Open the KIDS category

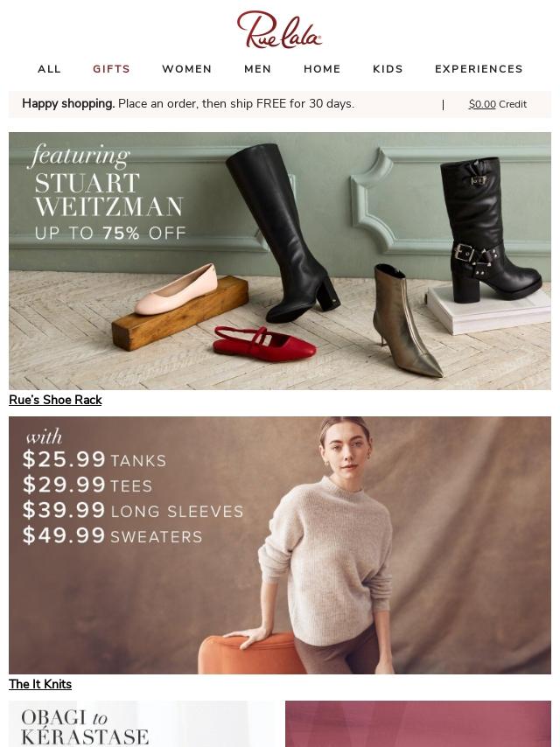tap(388, 69)
